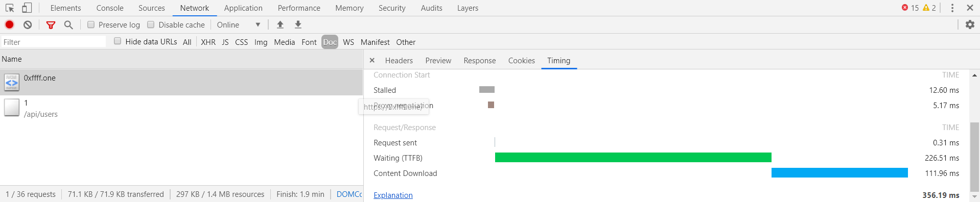Viewport: 980px width, 202px height.
Task: Export HAR file with download arrow
Action: point(298,24)
